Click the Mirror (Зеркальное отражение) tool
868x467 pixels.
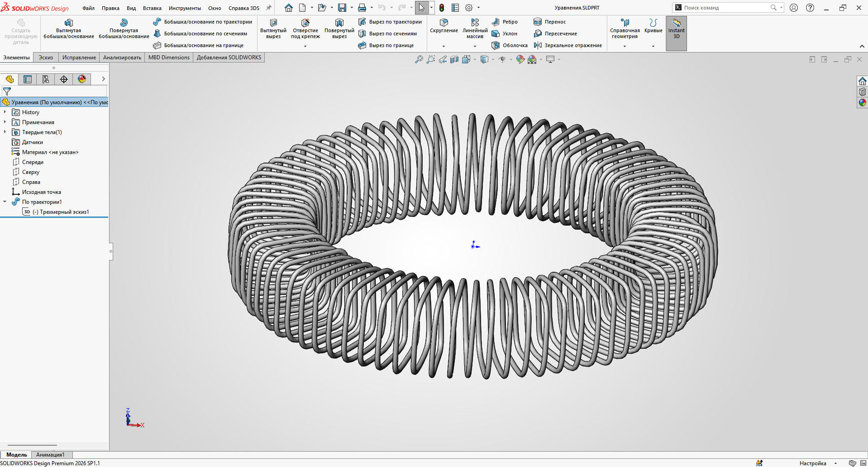[x=568, y=45]
